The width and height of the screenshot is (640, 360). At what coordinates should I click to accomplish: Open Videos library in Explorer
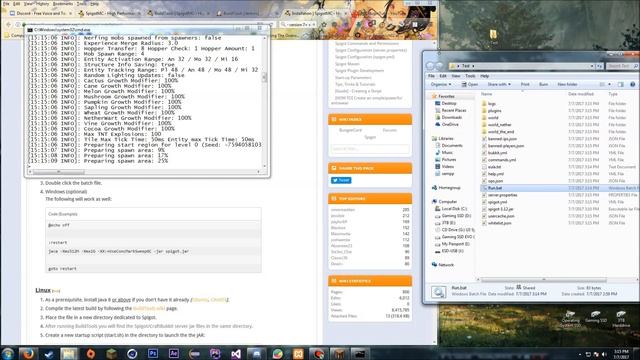click(x=447, y=167)
